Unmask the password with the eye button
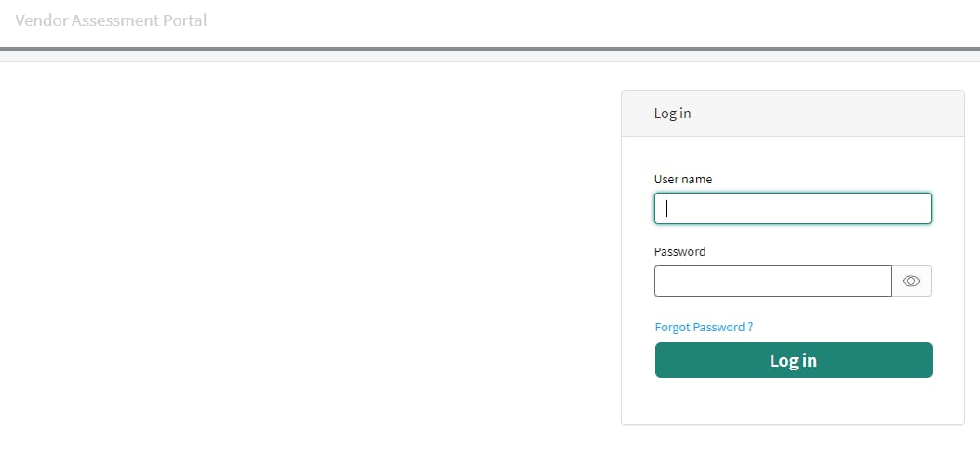 (x=911, y=281)
